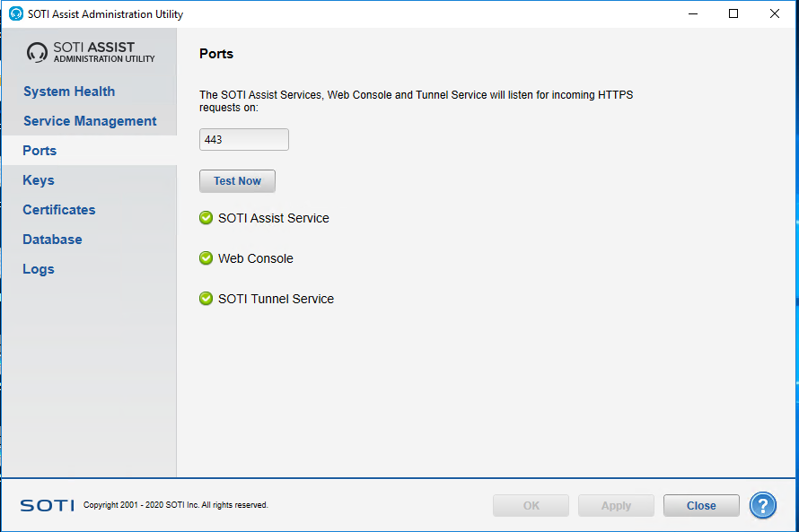Open the Database settings
The width and height of the screenshot is (799, 532).
(52, 240)
